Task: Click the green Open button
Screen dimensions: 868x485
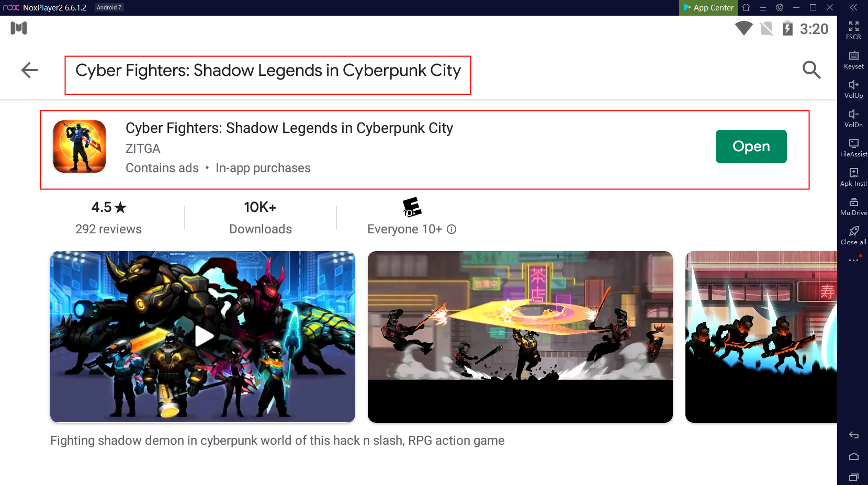Action: (751, 146)
